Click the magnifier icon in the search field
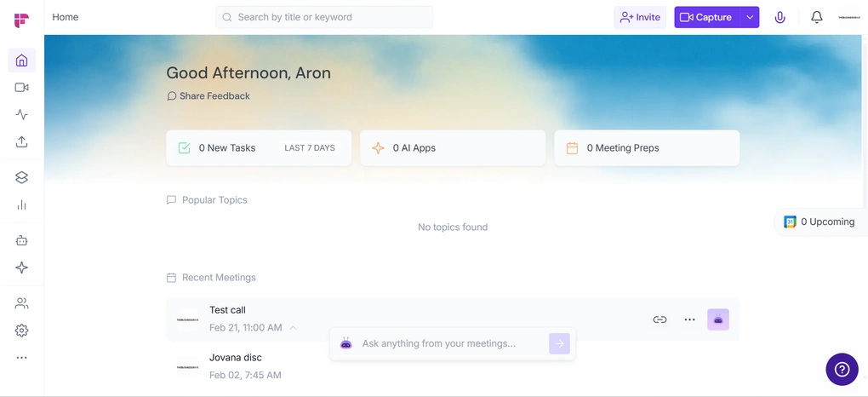The height and width of the screenshot is (397, 868). click(x=227, y=17)
